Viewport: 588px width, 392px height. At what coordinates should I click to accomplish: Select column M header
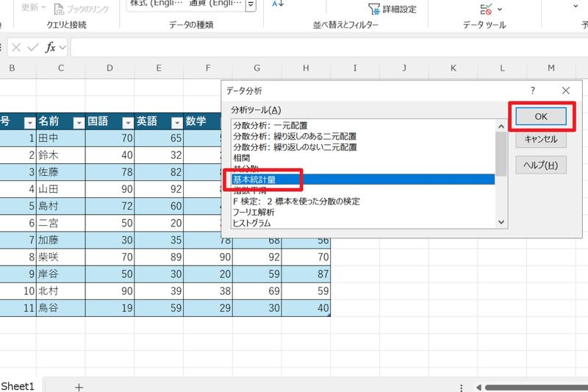(551, 68)
